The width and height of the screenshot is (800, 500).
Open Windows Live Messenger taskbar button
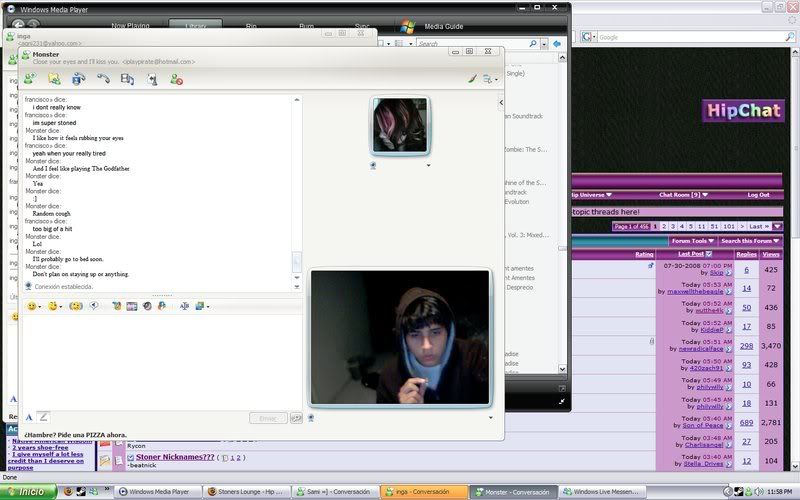[x=602, y=492]
